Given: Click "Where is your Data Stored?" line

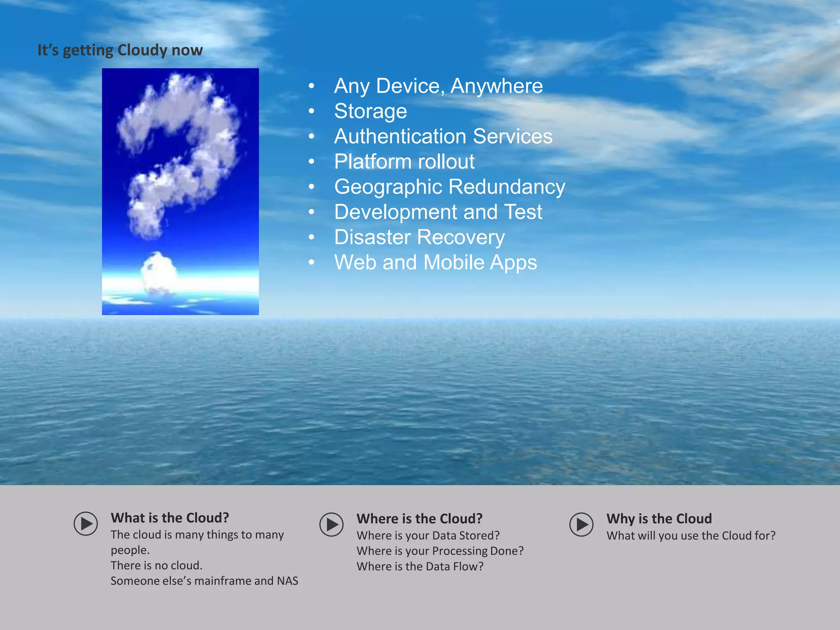Looking at the screenshot, I should click(x=428, y=536).
